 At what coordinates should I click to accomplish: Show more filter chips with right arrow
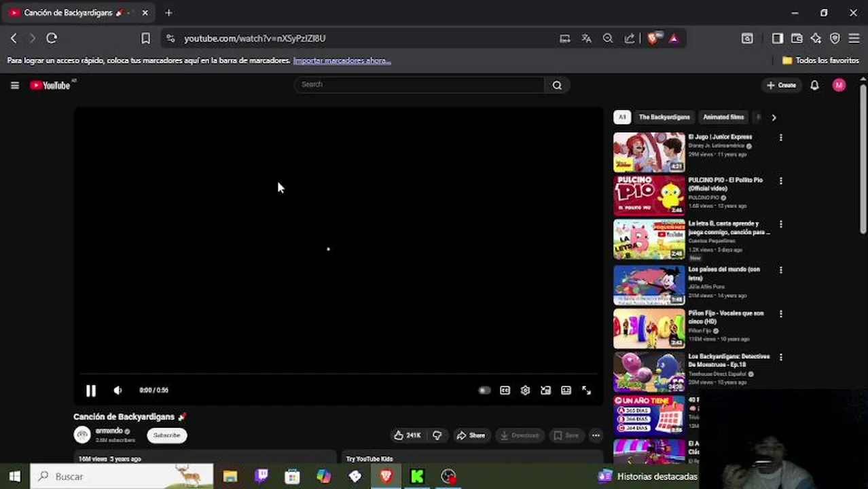[x=774, y=117]
